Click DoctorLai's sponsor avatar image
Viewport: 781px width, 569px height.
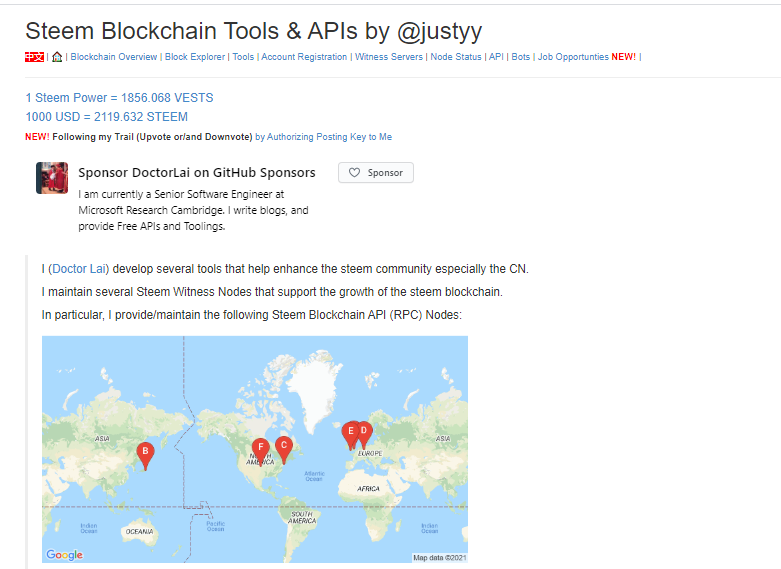tap(52, 178)
